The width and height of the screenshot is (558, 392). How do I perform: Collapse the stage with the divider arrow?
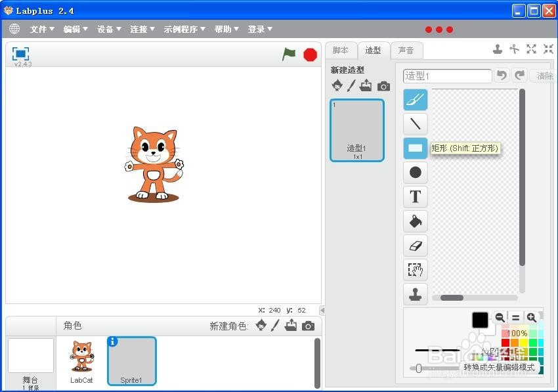pos(322,311)
